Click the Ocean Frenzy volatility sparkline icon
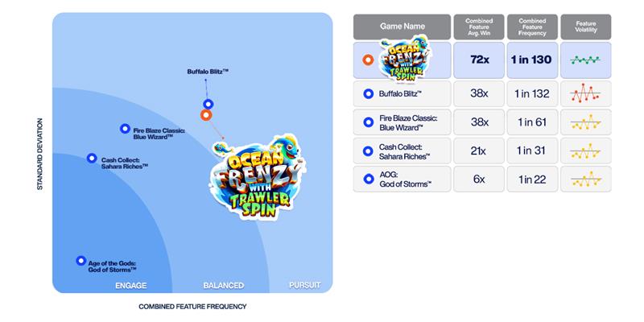644x322 pixels. pos(585,60)
